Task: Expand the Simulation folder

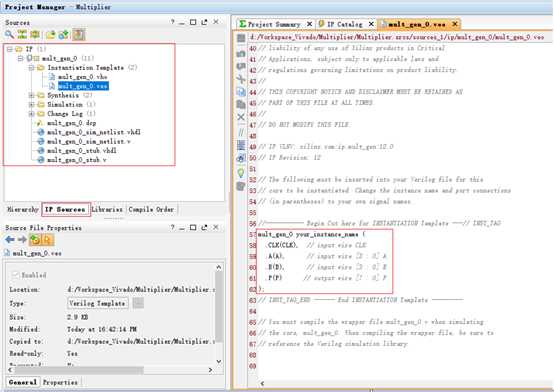Action: point(31,104)
